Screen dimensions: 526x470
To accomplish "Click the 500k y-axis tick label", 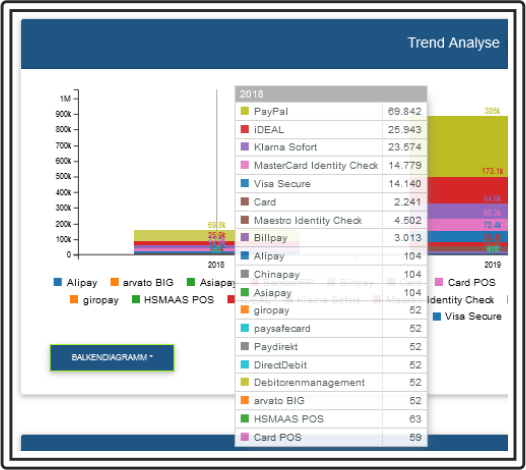I will [x=63, y=176].
